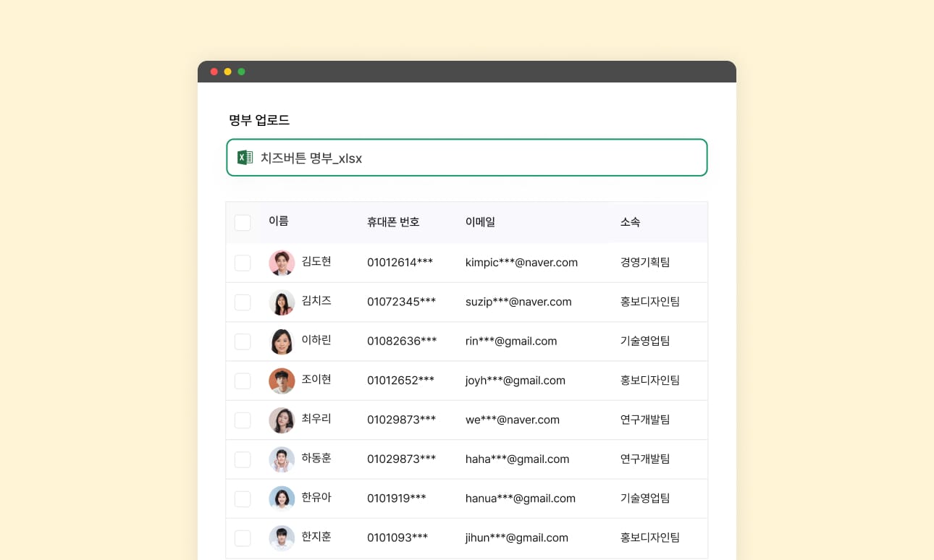Select the checkbox in 이하린 row
This screenshot has height=560, width=934.
(243, 341)
